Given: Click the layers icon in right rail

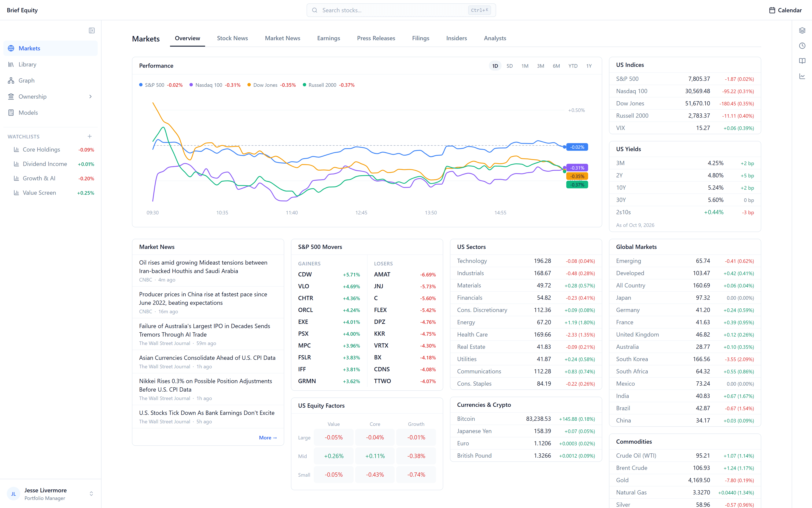Looking at the screenshot, I should tap(802, 30).
